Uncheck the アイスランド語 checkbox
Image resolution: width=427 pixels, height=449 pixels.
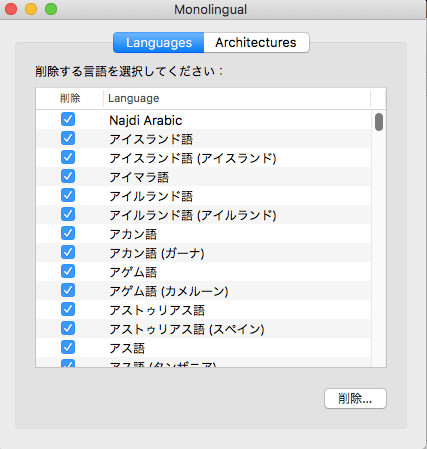click(x=68, y=138)
